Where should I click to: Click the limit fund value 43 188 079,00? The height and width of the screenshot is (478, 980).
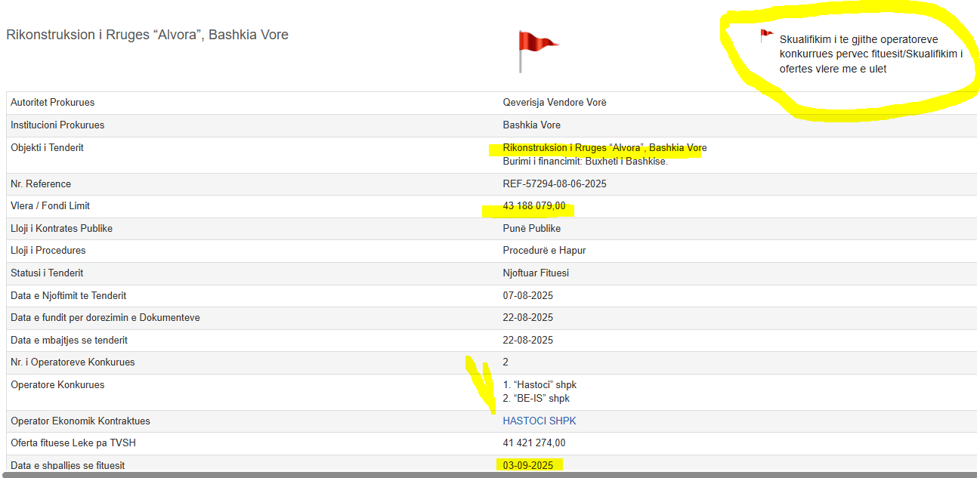coord(533,206)
